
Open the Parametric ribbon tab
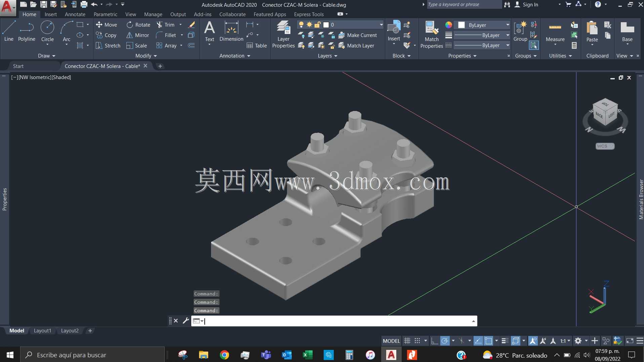[105, 14]
